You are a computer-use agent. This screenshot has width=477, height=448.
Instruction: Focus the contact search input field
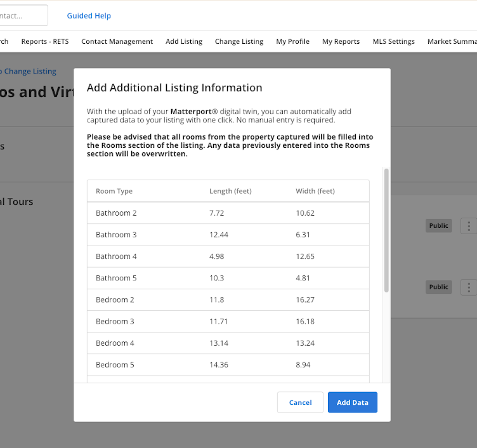23,16
